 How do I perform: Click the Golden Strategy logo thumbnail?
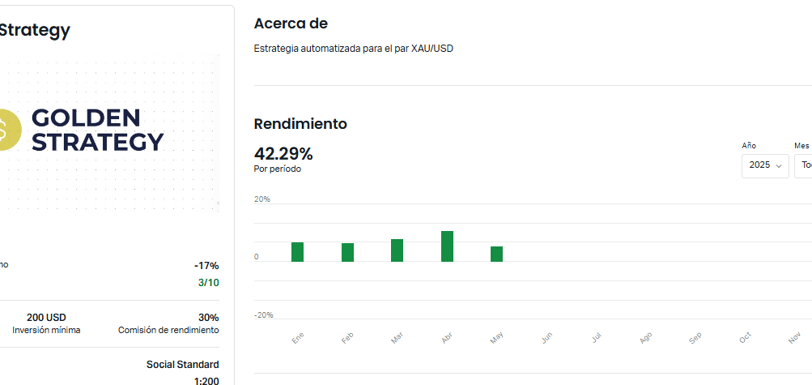point(109,133)
